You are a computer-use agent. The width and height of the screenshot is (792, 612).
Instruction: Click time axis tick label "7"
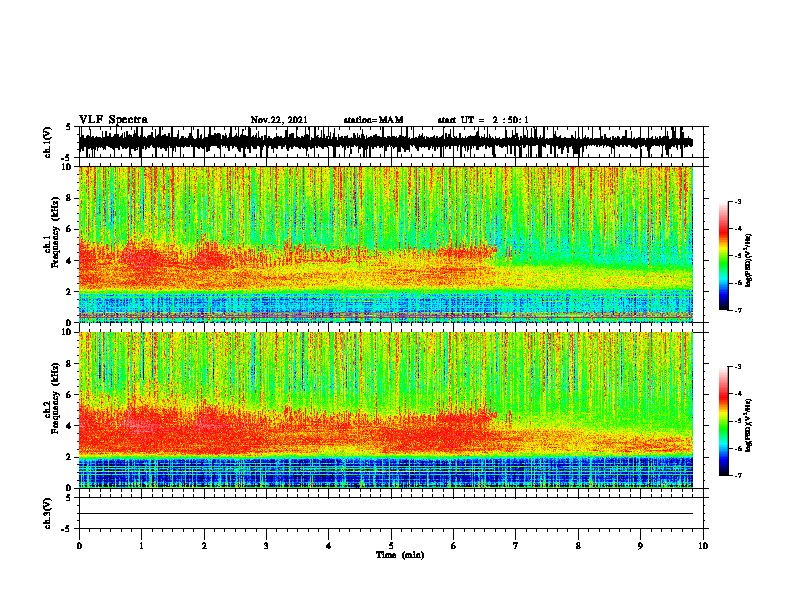pyautogui.click(x=516, y=546)
